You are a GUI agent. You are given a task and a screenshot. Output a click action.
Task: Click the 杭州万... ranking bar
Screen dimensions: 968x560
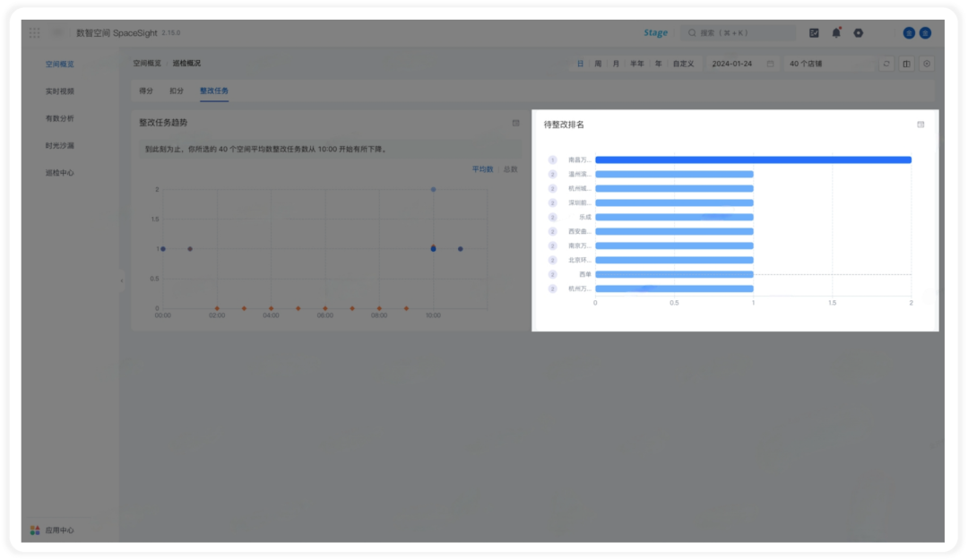pos(674,289)
